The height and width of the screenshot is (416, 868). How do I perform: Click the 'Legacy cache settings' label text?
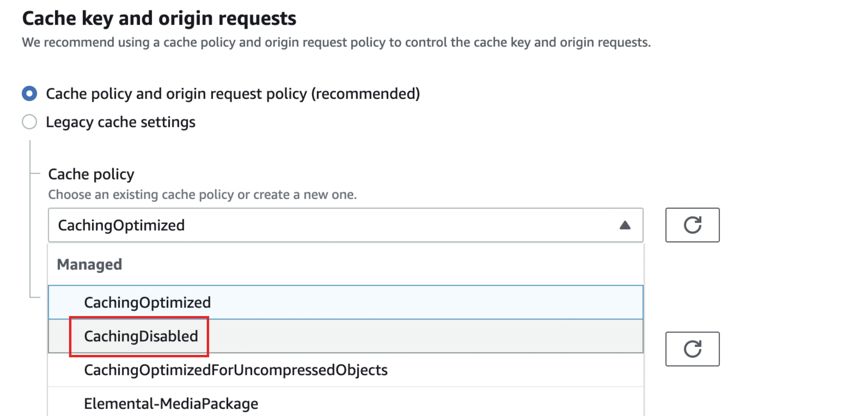[x=120, y=122]
